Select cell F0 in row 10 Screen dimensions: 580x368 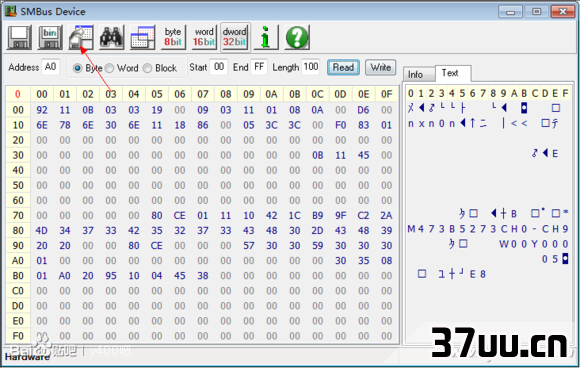click(340, 125)
